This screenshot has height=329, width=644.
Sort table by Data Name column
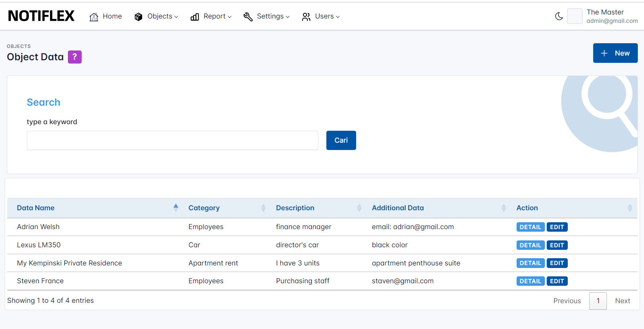point(36,208)
